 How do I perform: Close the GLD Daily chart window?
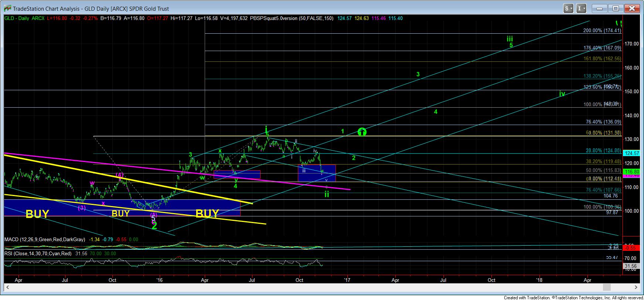point(631,8)
